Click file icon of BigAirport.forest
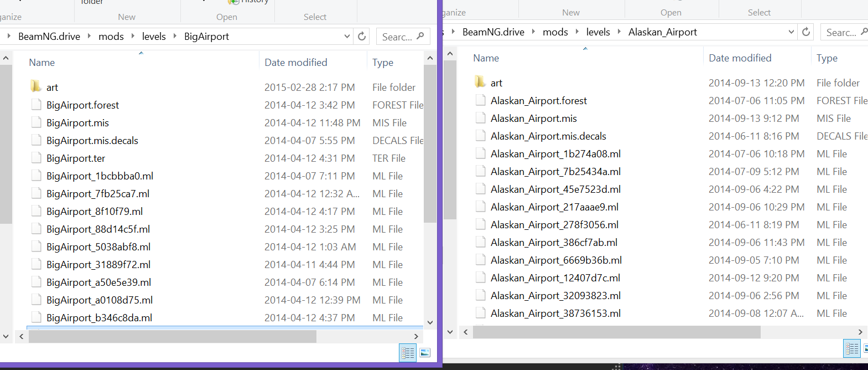 [37, 105]
